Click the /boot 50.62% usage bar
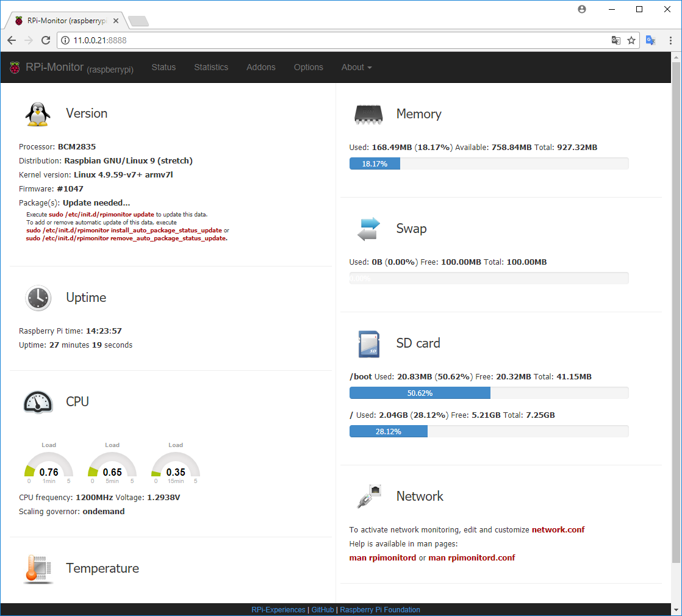This screenshot has height=616, width=682. click(420, 393)
